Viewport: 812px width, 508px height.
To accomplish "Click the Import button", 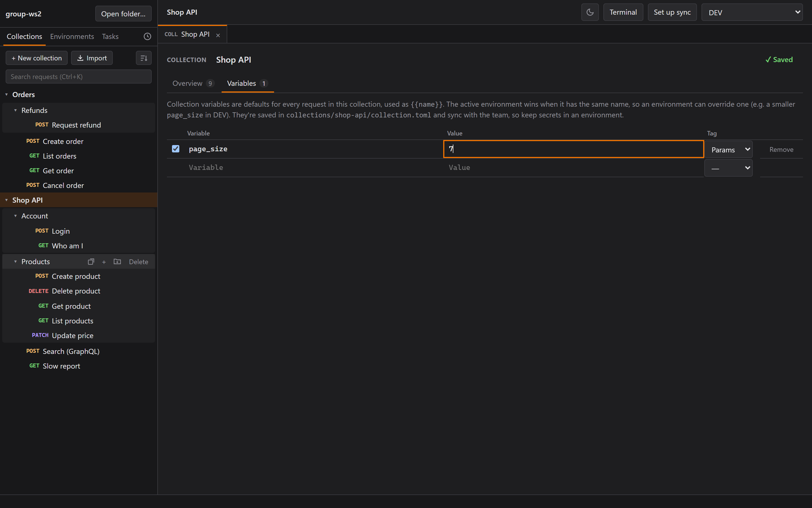I will [92, 58].
